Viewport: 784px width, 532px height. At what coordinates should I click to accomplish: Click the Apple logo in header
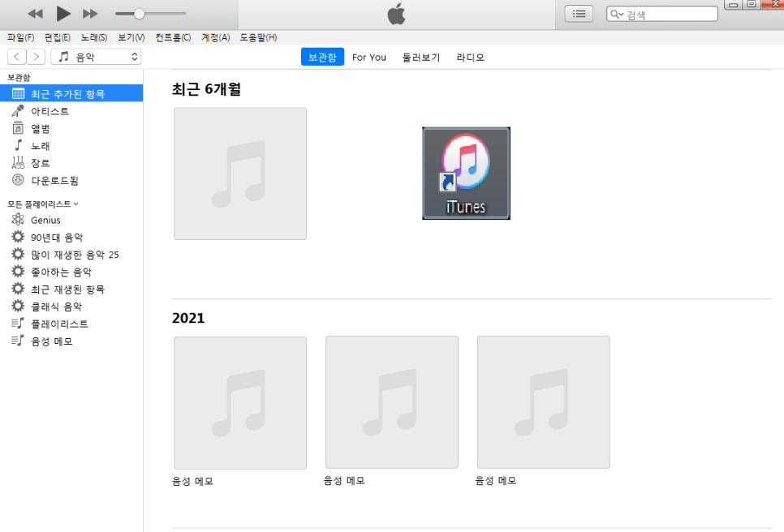point(397,14)
